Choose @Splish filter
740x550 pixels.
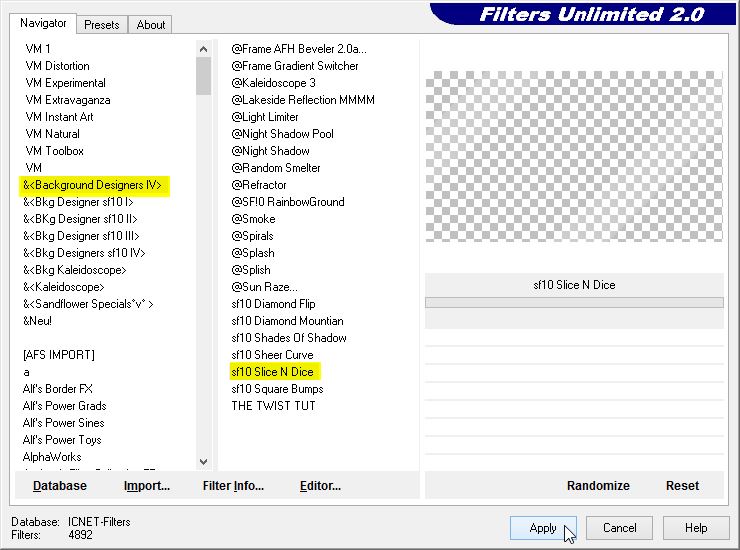point(251,270)
